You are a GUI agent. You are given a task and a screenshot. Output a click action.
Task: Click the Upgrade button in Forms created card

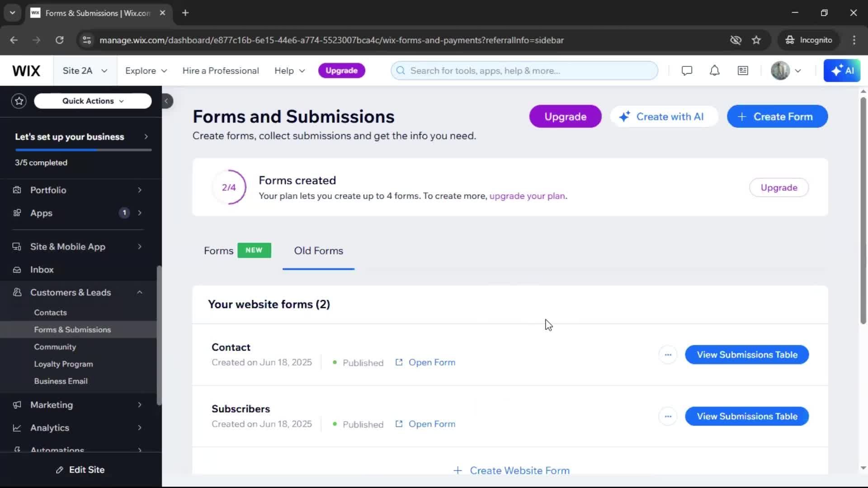[778, 188]
